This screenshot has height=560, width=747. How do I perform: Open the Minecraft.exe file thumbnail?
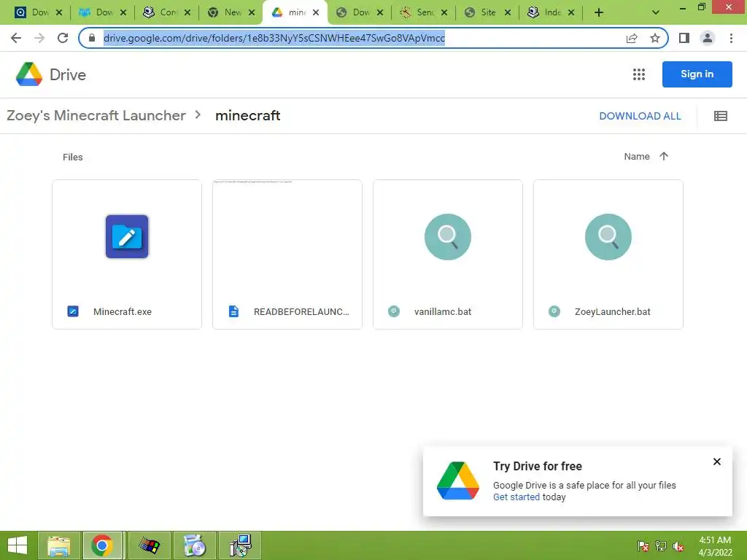click(x=127, y=236)
